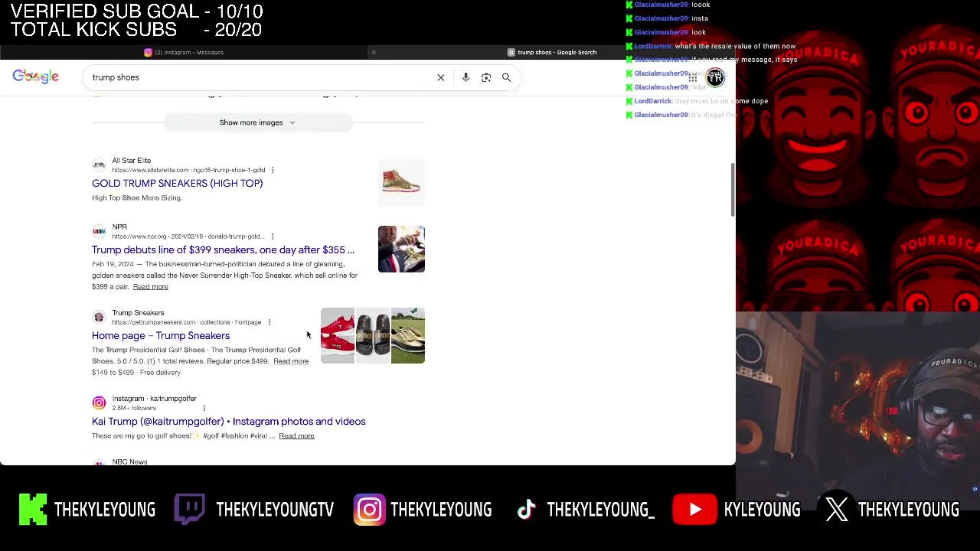Click allstarelite.com URL text
Image resolution: width=980 pixels, height=551 pixels.
[188, 170]
